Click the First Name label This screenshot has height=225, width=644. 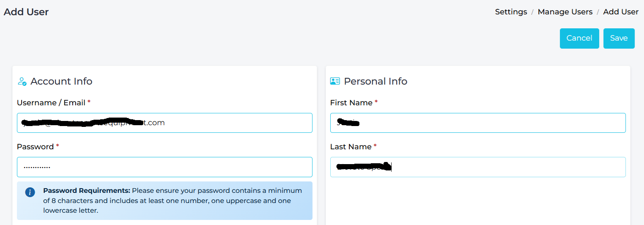pyautogui.click(x=351, y=103)
